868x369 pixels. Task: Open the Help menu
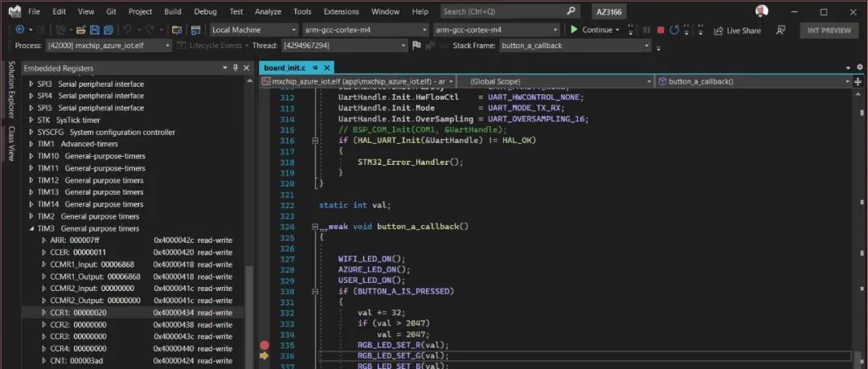pyautogui.click(x=420, y=11)
